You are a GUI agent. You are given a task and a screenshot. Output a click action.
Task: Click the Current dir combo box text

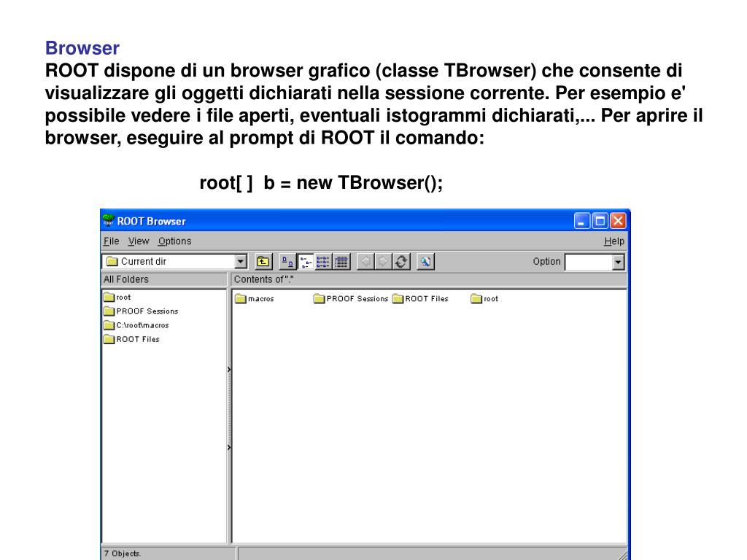(x=144, y=262)
